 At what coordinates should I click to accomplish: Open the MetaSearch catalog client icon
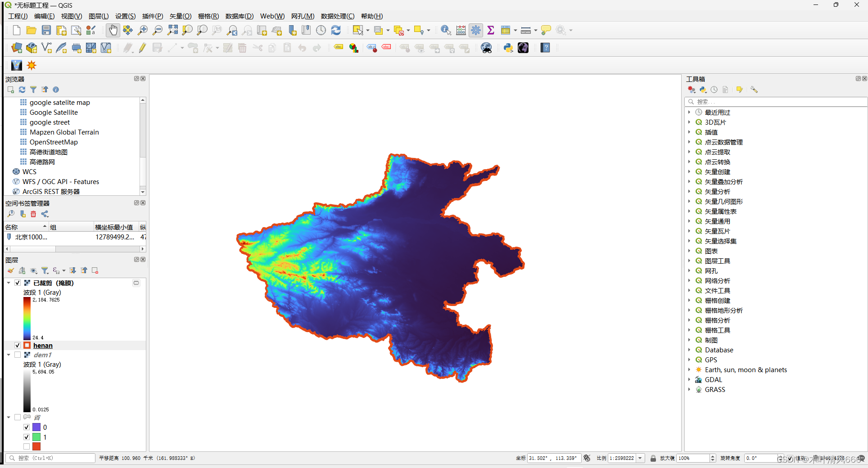pos(486,48)
